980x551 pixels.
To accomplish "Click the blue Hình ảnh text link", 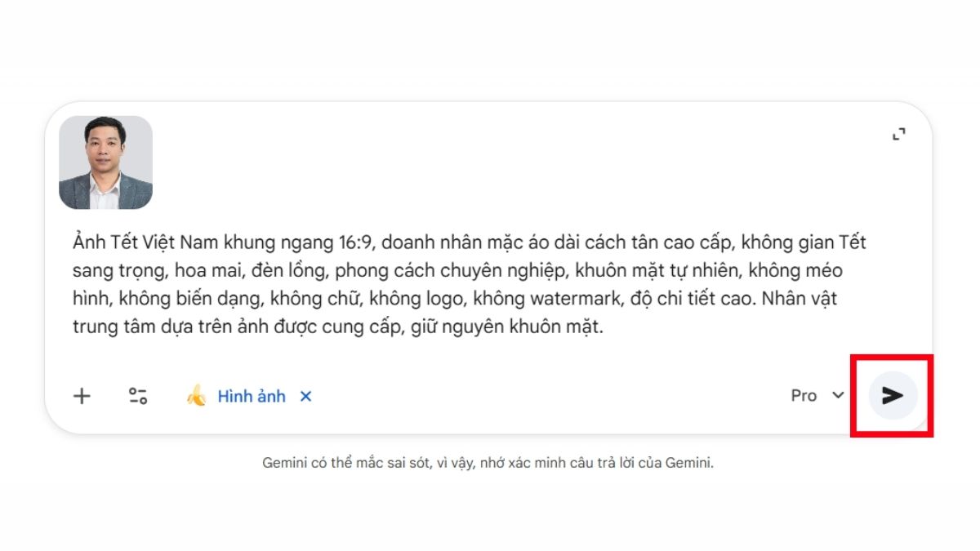I will [x=252, y=396].
